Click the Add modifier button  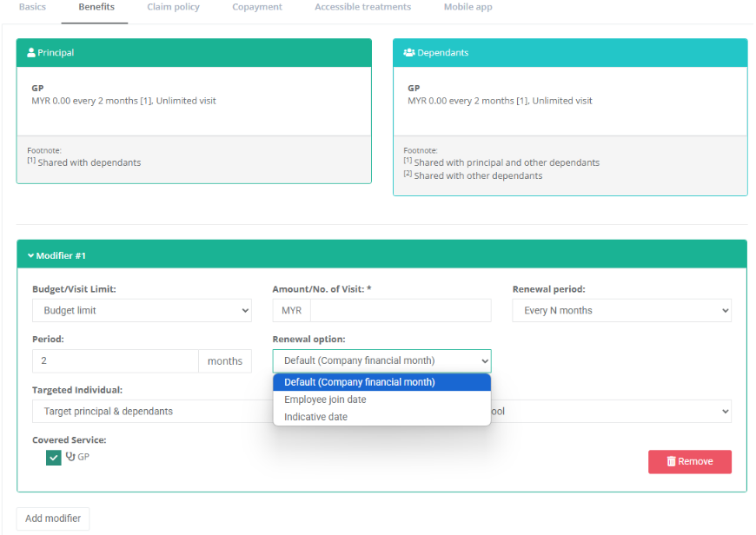[53, 518]
